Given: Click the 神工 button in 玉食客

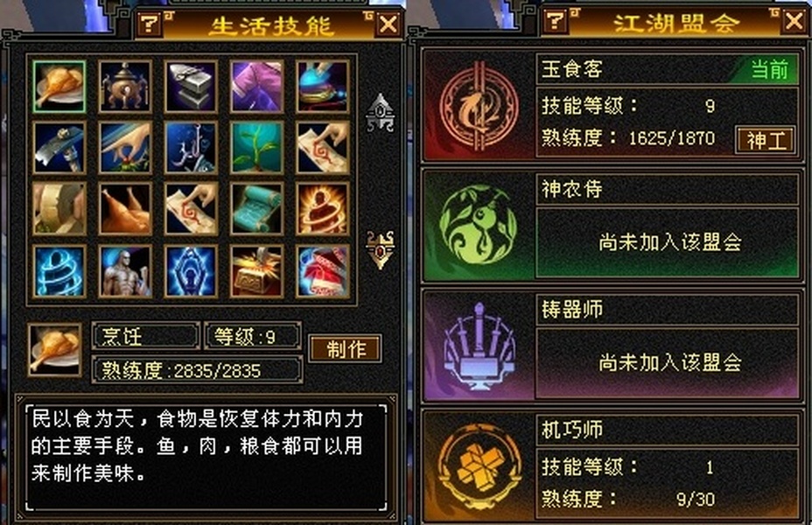Looking at the screenshot, I should click(766, 140).
